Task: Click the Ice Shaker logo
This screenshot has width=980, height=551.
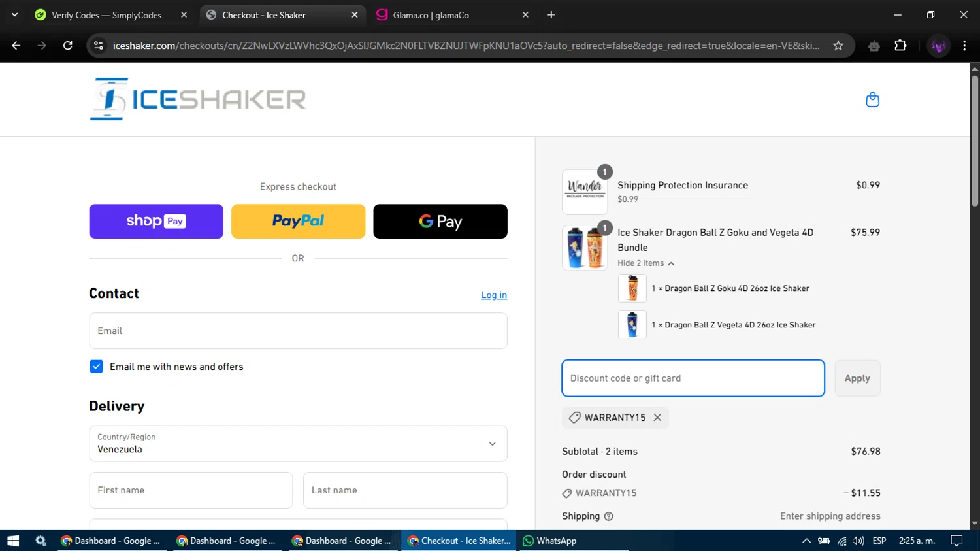Action: 198,99
